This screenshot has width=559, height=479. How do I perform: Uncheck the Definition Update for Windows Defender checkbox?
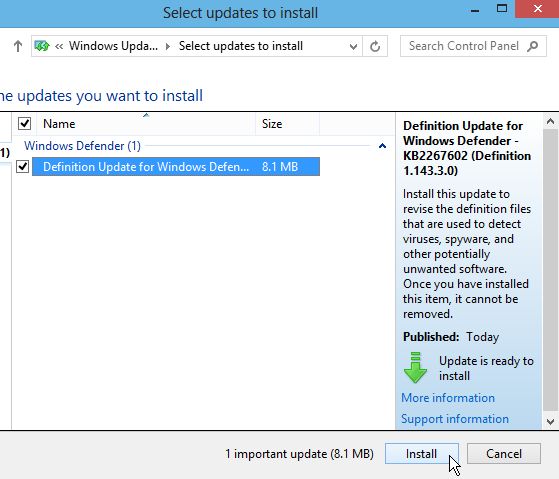click(22, 166)
